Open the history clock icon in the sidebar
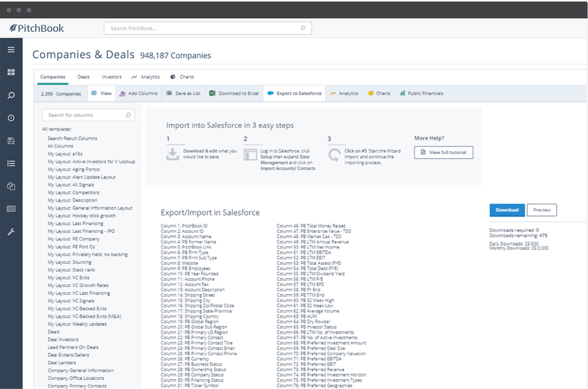588x389 pixels. 11,118
